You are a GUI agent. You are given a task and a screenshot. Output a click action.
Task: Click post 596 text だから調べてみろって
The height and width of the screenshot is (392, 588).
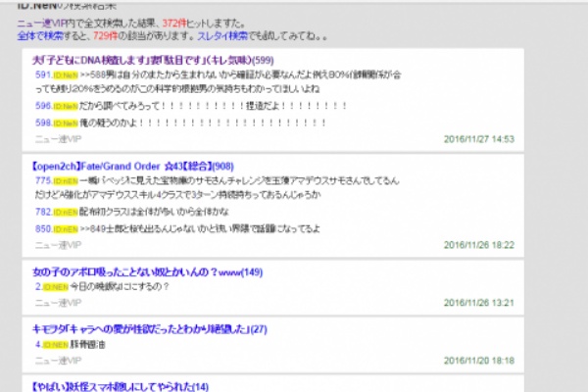point(120,106)
